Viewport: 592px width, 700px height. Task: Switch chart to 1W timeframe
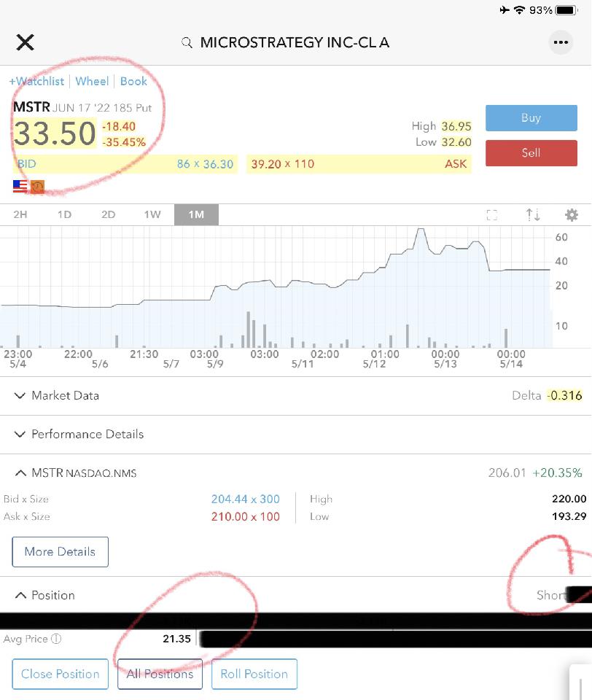click(152, 215)
